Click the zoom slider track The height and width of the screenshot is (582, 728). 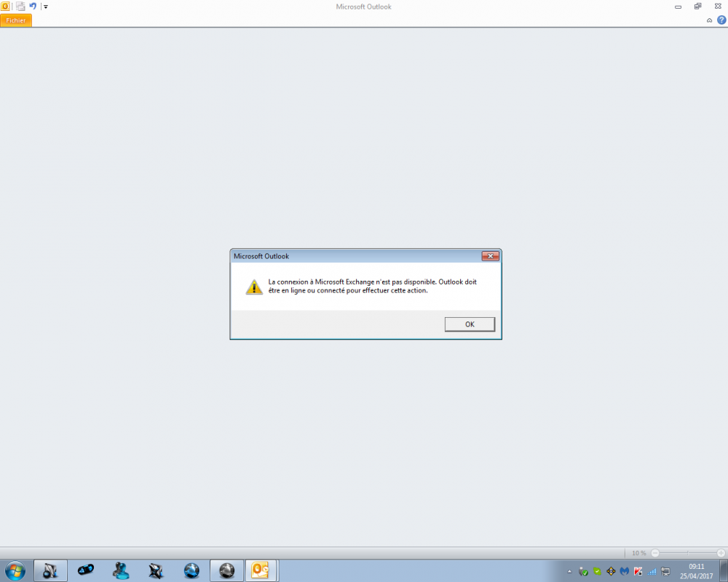(x=688, y=553)
